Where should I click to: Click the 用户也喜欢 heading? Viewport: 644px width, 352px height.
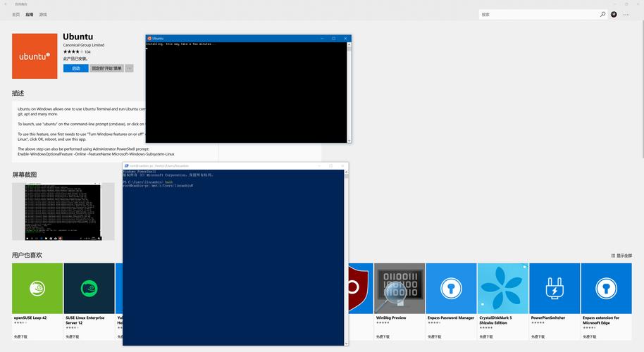click(27, 255)
